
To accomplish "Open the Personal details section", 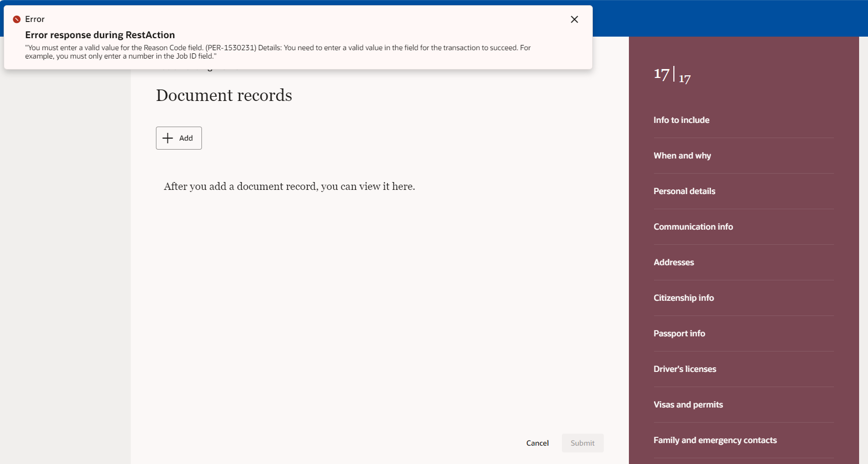I will click(684, 191).
